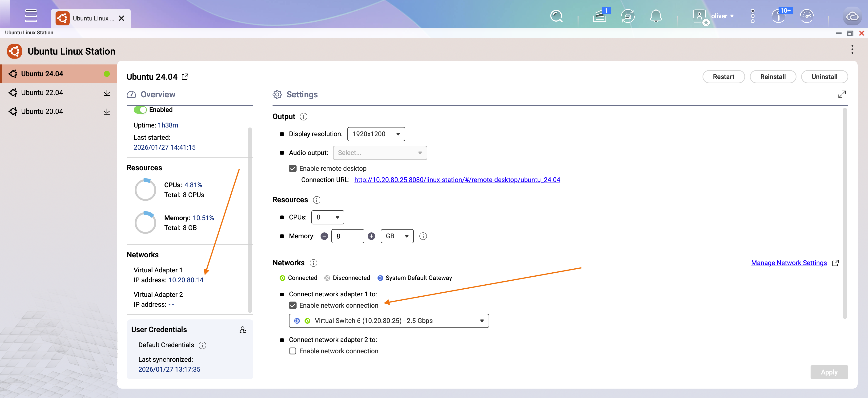Enable network connection for adapter 2

click(293, 351)
